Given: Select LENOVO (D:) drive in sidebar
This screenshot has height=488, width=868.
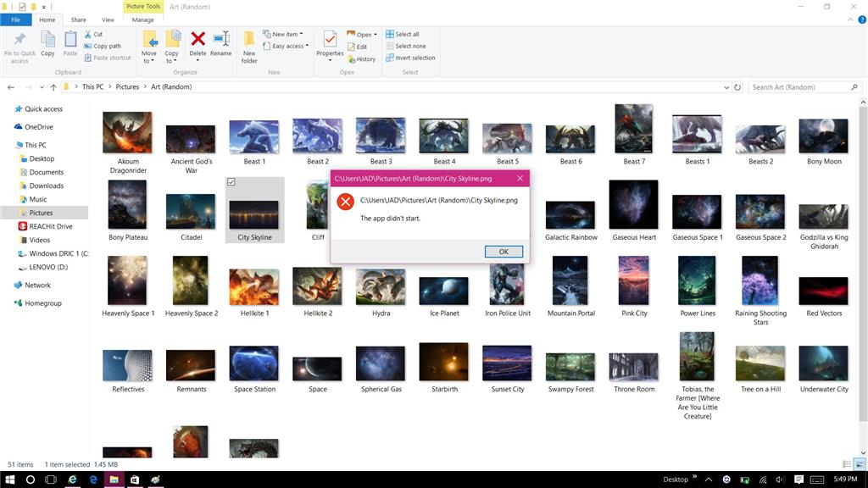Looking at the screenshot, I should (48, 267).
